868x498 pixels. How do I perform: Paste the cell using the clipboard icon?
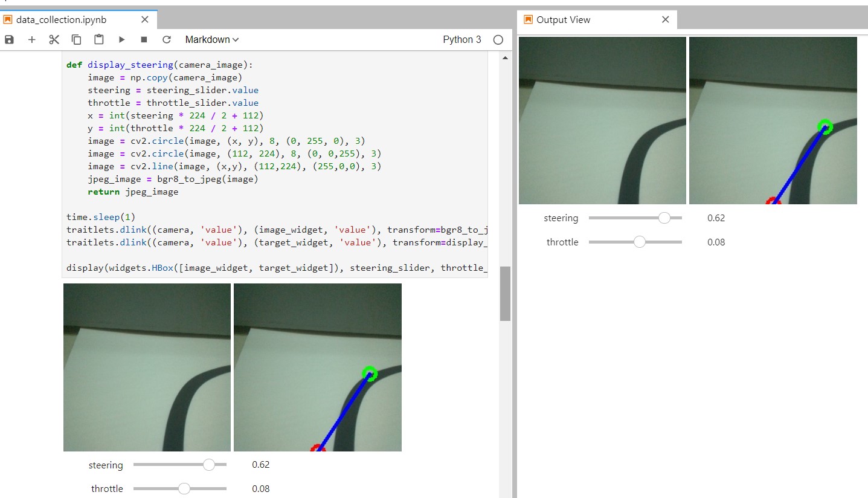coord(99,39)
